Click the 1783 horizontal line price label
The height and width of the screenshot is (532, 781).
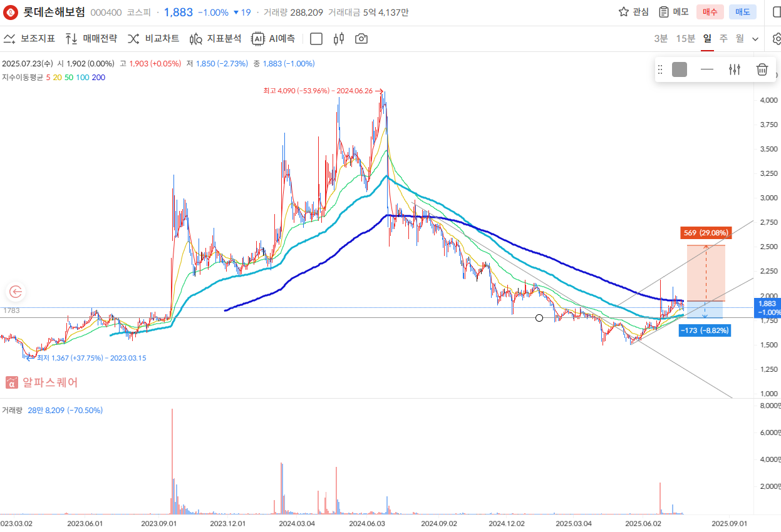pyautogui.click(x=11, y=311)
